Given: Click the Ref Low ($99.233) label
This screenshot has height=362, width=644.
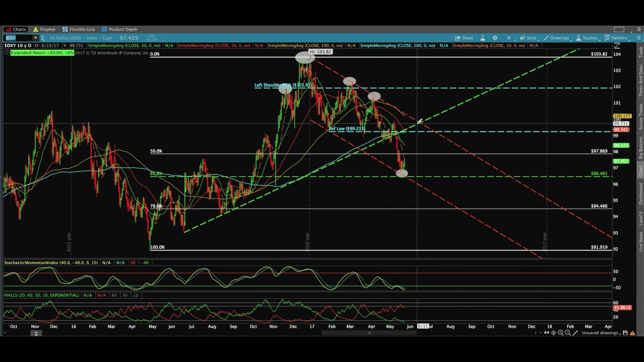Looking at the screenshot, I should point(347,129).
